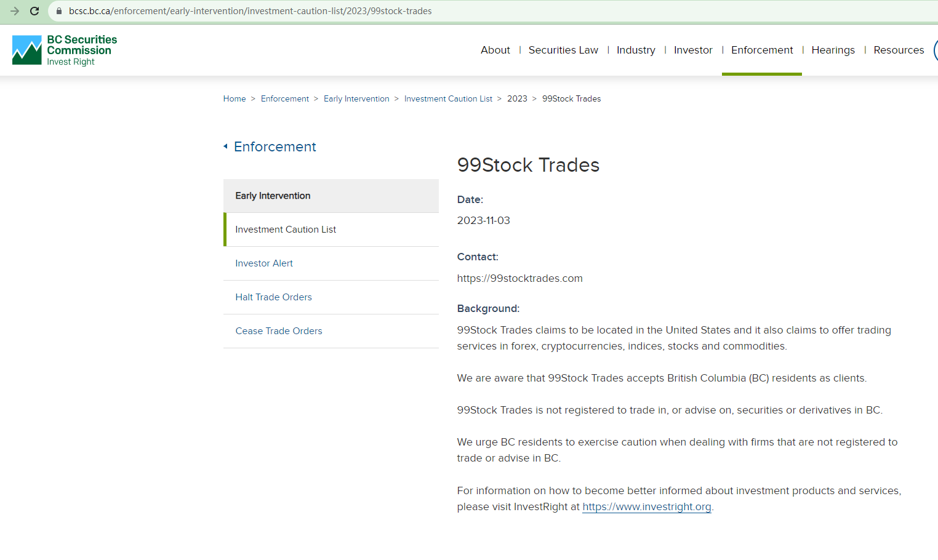Open the Investor navigation menu
938x560 pixels.
click(x=692, y=50)
